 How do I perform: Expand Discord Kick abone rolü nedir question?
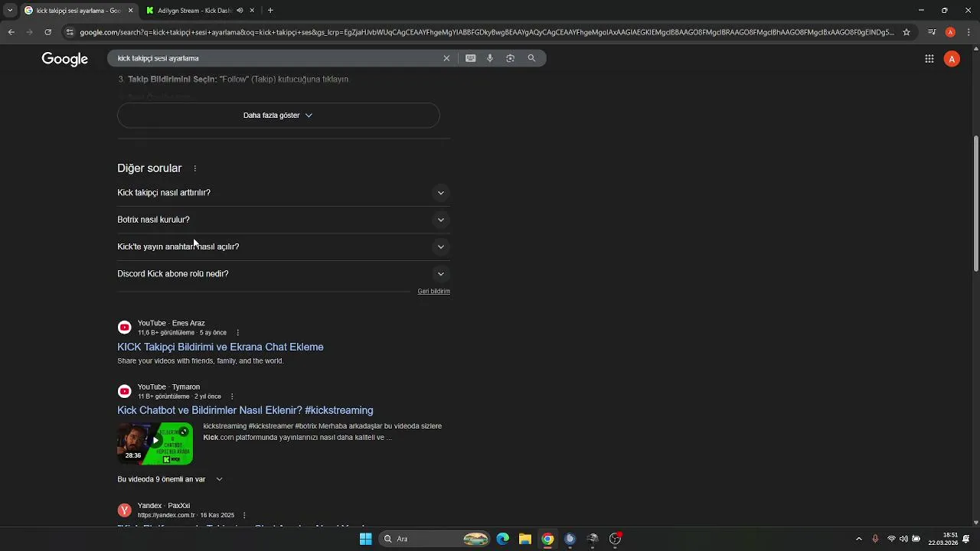pos(283,273)
